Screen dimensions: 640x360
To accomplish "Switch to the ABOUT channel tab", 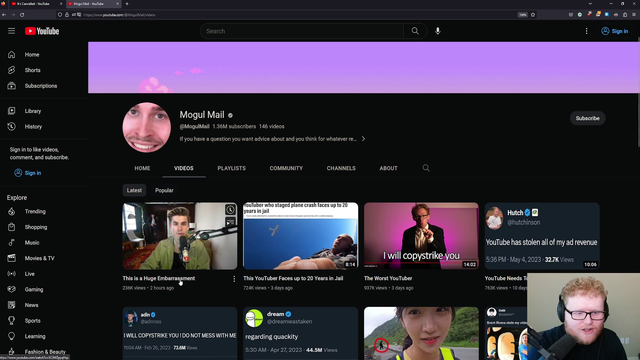I will (388, 168).
